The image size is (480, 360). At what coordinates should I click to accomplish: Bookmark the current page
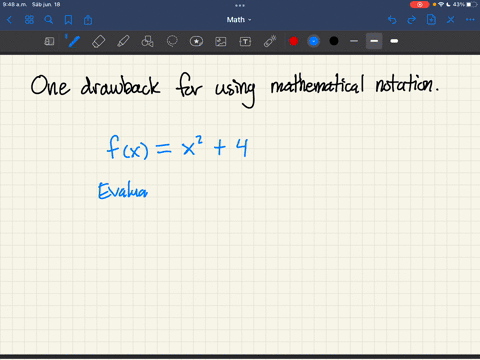[68, 20]
